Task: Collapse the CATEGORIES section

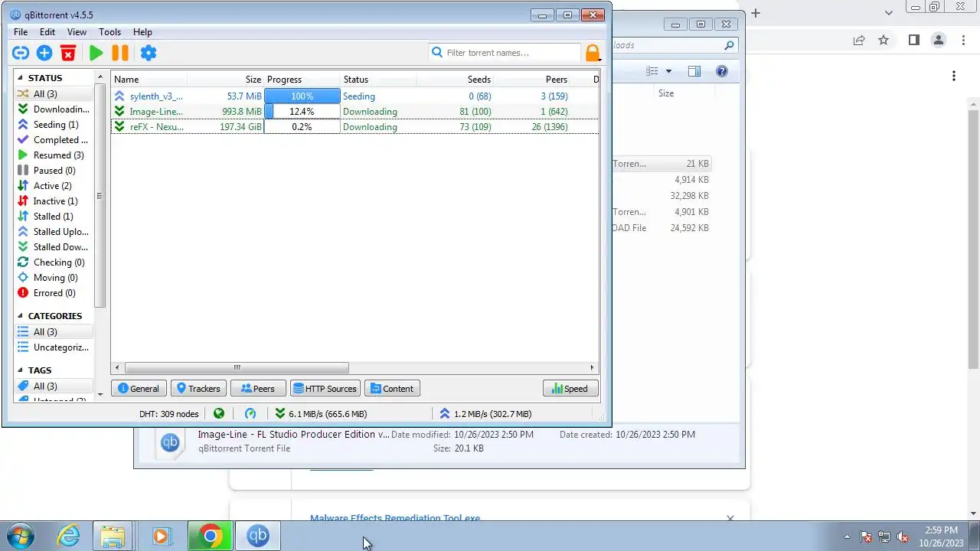Action: (x=20, y=316)
